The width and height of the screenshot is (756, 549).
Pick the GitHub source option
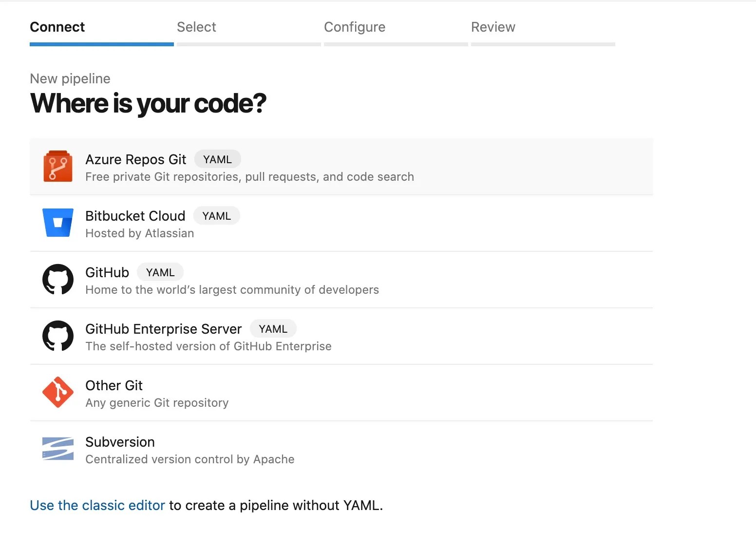107,273
